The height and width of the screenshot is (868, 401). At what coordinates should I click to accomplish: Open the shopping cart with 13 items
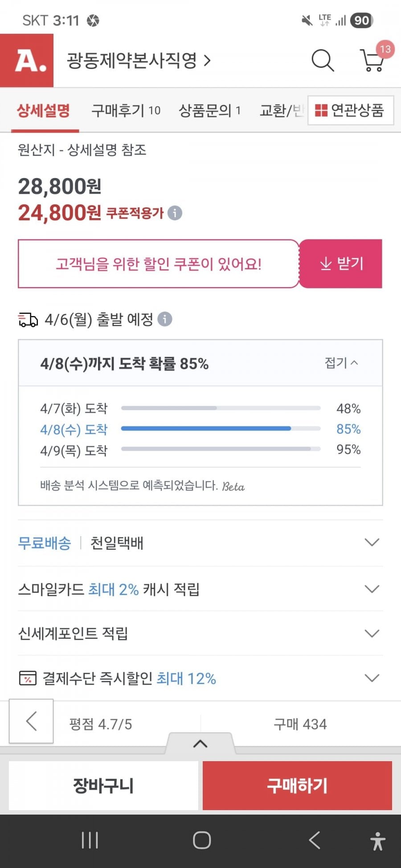372,60
